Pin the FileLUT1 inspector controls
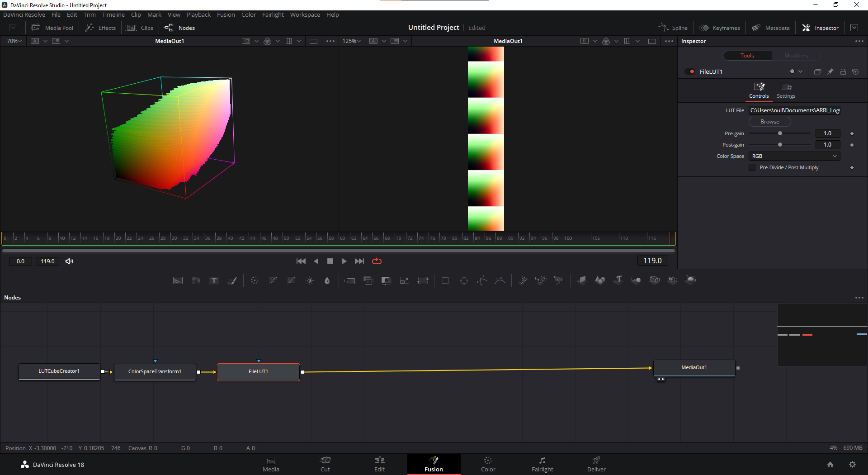868x475 pixels. click(x=830, y=72)
